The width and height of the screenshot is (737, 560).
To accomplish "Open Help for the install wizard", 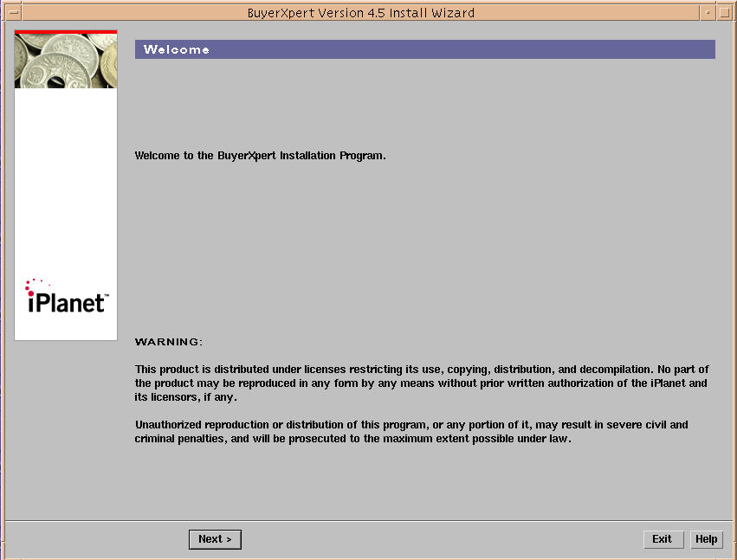I will coord(707,539).
